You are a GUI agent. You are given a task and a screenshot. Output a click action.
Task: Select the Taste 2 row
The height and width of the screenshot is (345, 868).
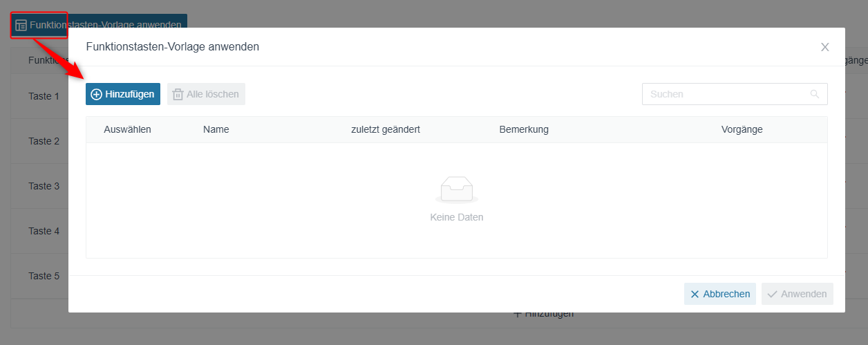pos(44,141)
